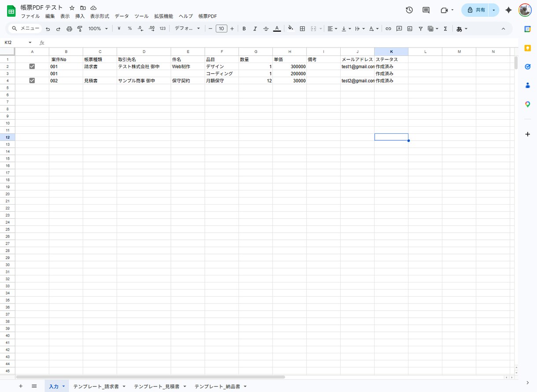Viewport: 537px width, 392px height.
Task: Open Google Maps side panel
Action: [528, 104]
